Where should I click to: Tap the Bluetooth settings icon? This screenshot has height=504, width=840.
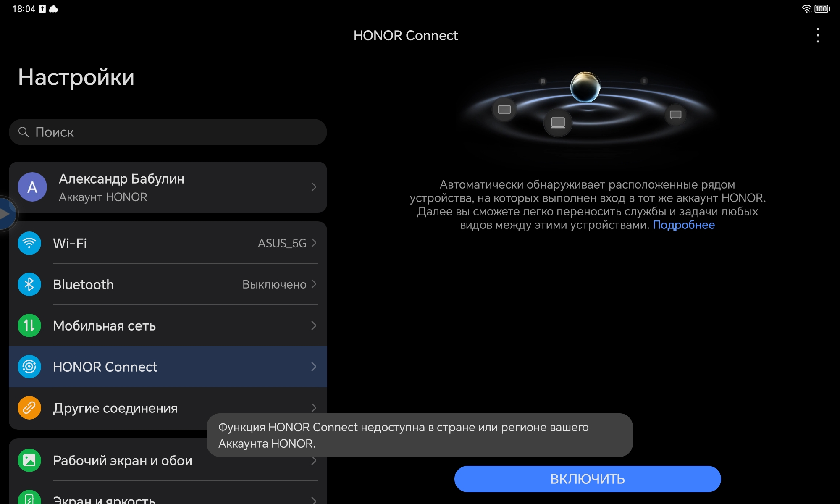point(29,284)
